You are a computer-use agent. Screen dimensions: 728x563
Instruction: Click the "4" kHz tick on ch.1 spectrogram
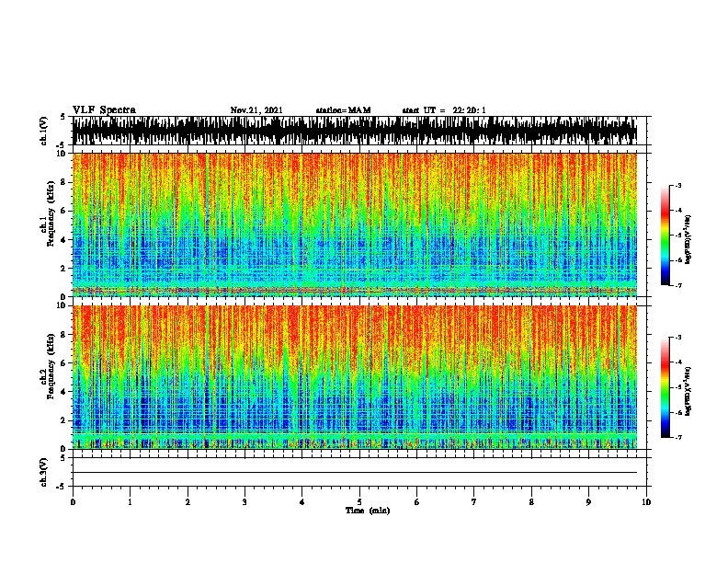point(65,240)
